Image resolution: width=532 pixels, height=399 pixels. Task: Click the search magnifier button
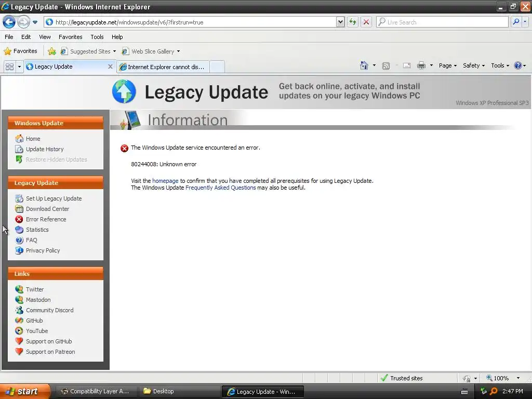coord(516,22)
